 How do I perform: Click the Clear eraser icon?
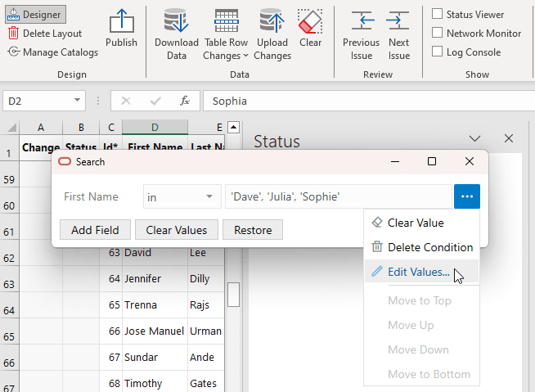(310, 21)
